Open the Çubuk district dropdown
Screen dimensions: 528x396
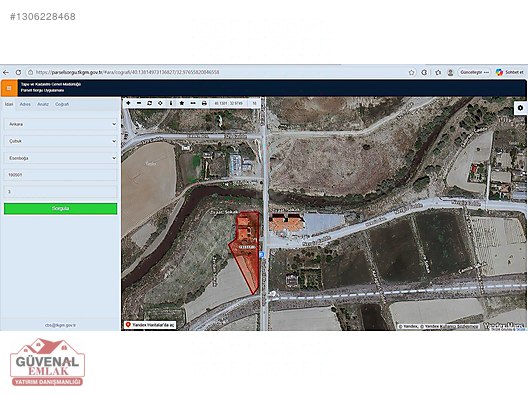click(x=61, y=141)
